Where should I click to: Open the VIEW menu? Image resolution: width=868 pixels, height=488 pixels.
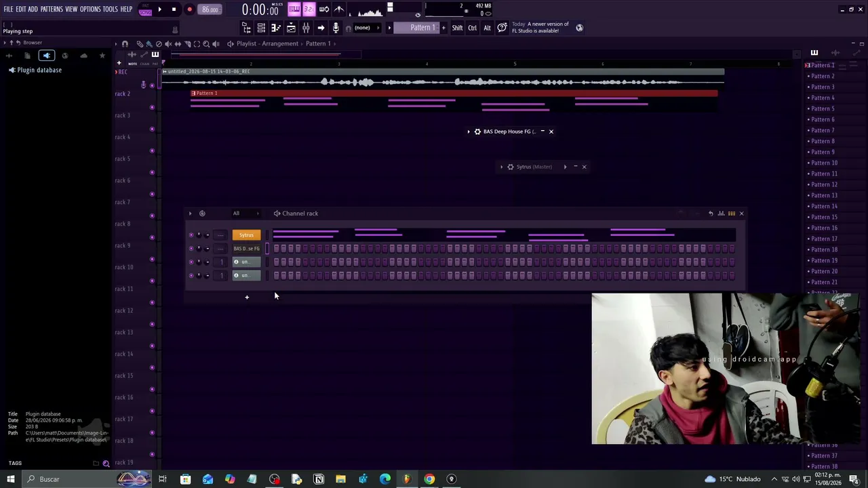click(71, 9)
